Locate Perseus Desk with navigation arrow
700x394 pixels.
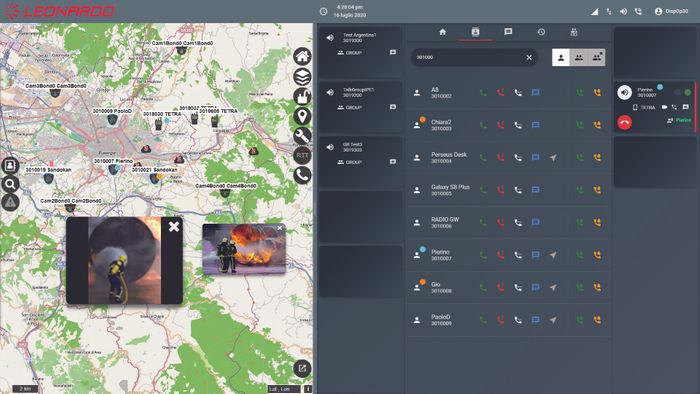coord(553,158)
